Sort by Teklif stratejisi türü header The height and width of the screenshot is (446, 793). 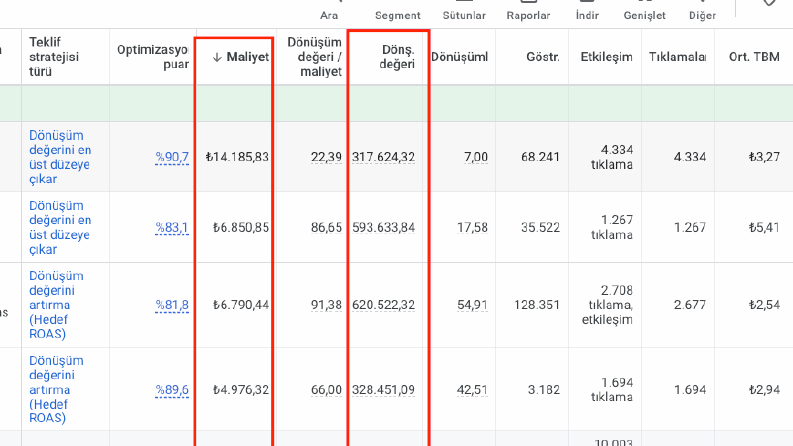coord(54,57)
